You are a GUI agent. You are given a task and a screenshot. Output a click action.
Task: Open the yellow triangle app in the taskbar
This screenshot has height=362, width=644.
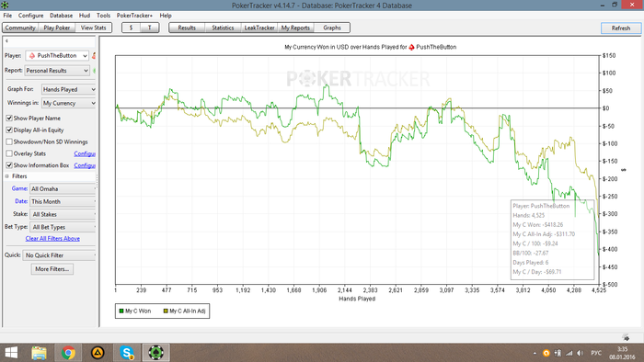tap(98, 353)
